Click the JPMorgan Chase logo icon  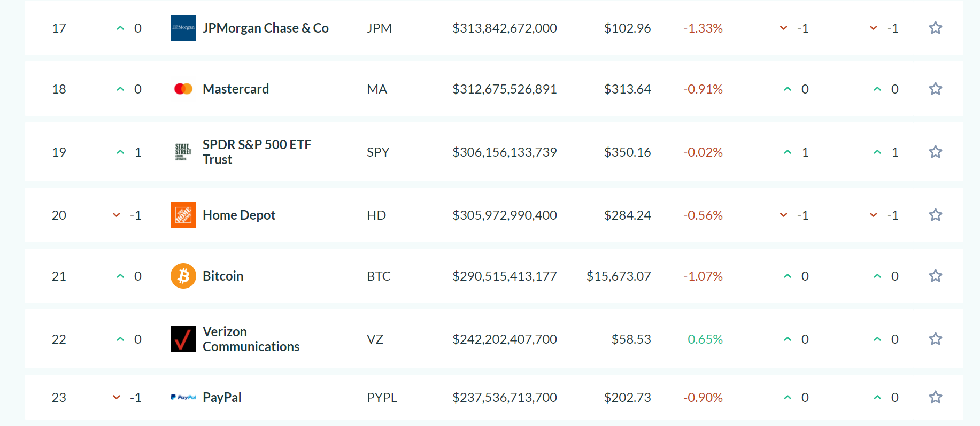pyautogui.click(x=183, y=28)
